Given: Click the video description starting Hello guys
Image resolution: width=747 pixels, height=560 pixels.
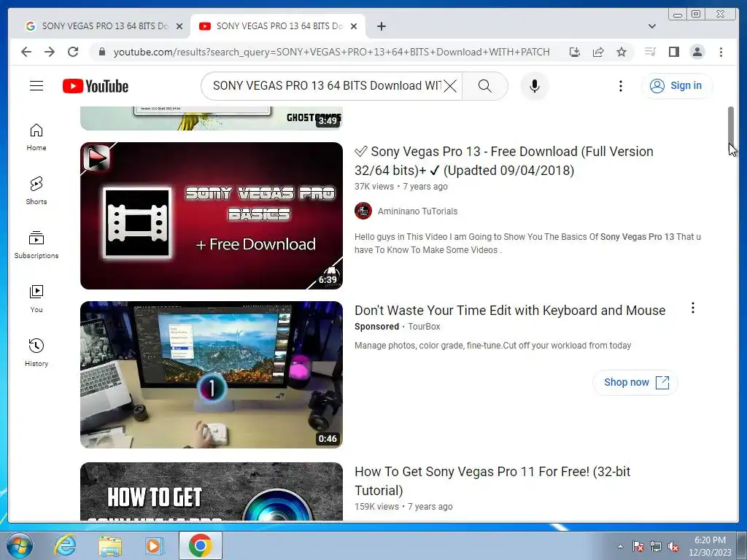Looking at the screenshot, I should (527, 244).
